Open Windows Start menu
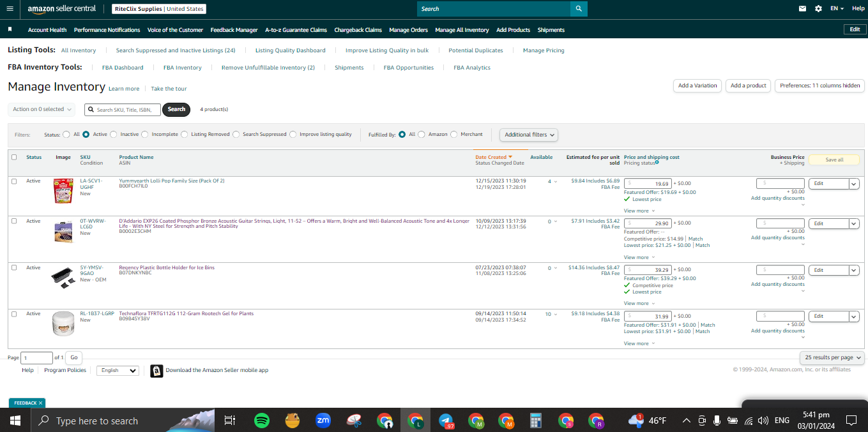Viewport: 868px width, 432px height. [15, 421]
